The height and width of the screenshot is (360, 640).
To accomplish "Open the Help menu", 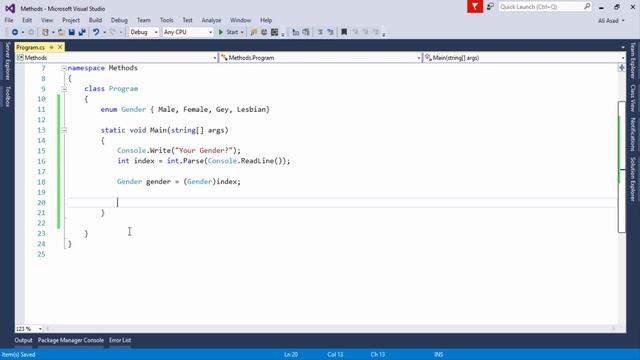I will (266, 20).
